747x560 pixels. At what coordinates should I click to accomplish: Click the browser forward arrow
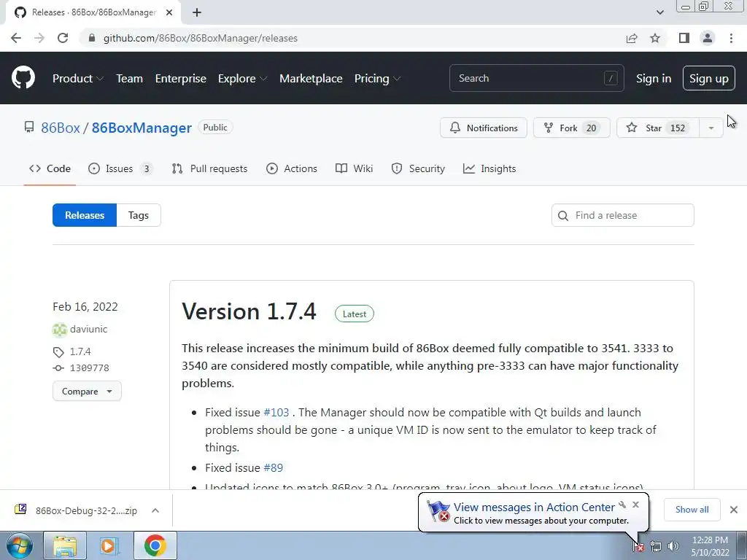tap(39, 38)
